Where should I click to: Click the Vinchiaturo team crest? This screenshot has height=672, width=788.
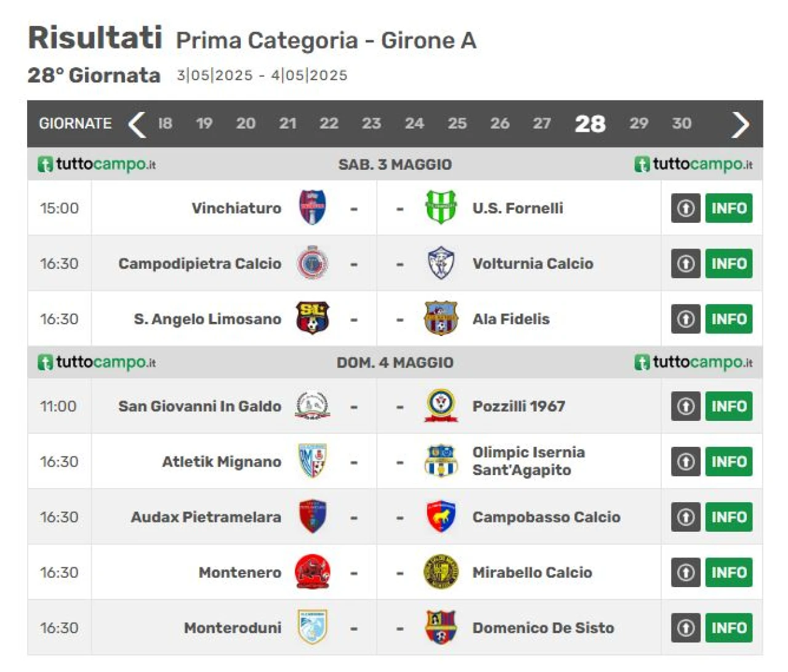pyautogui.click(x=313, y=207)
